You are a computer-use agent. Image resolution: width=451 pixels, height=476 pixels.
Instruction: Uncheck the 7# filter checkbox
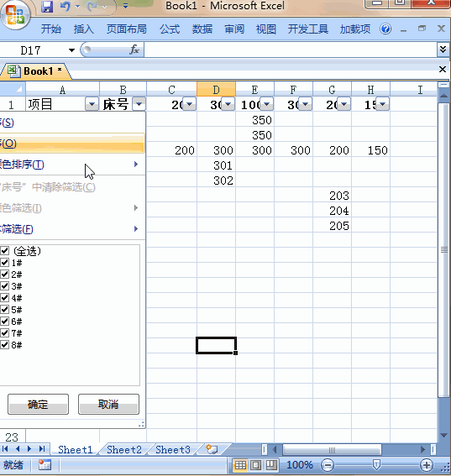[x=4, y=333]
